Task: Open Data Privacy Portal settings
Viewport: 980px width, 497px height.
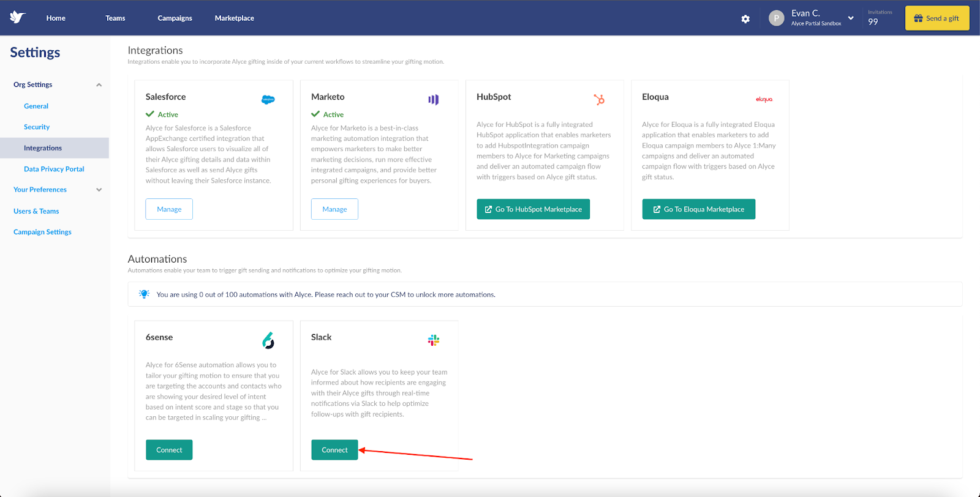Action: click(x=54, y=169)
